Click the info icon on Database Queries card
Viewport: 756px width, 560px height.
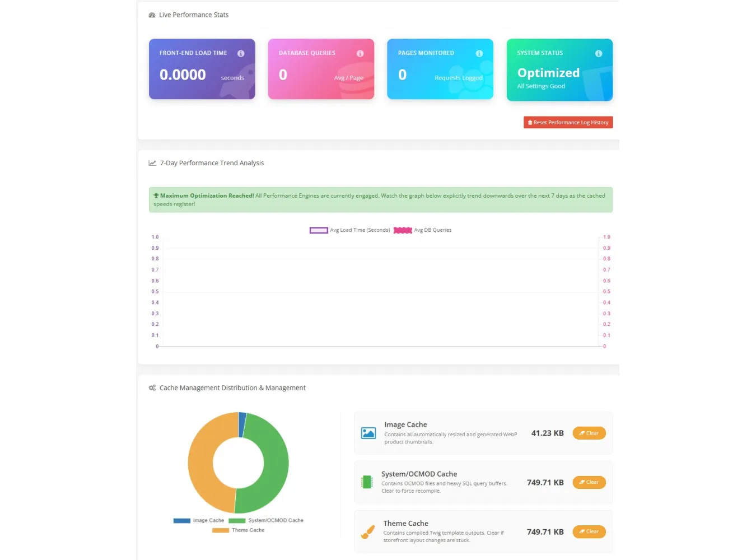click(x=360, y=53)
